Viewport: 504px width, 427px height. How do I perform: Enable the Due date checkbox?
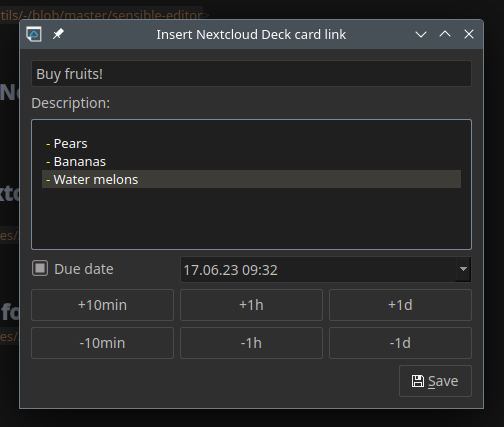[40, 268]
